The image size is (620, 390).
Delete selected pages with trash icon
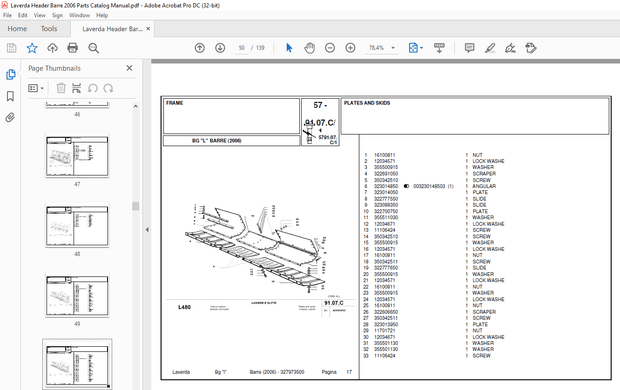[61, 88]
